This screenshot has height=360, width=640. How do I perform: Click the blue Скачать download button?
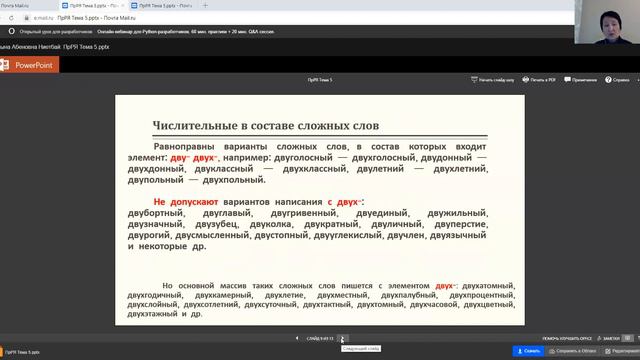coord(528,351)
